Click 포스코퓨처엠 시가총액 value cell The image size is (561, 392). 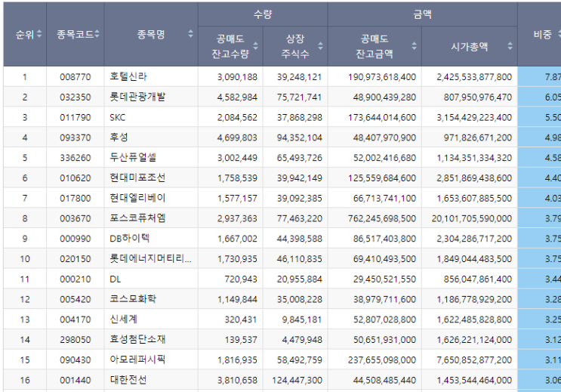click(470, 218)
